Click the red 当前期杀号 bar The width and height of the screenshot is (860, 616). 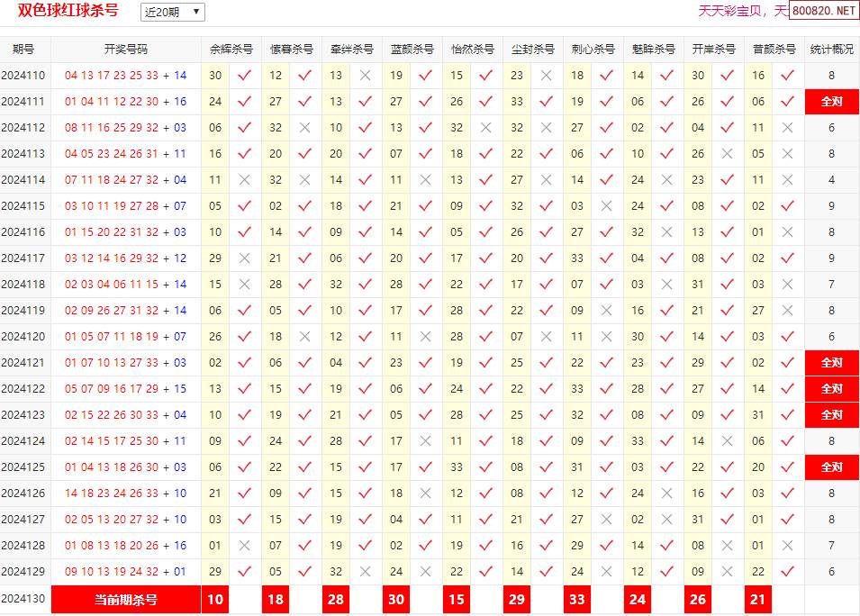[126, 600]
